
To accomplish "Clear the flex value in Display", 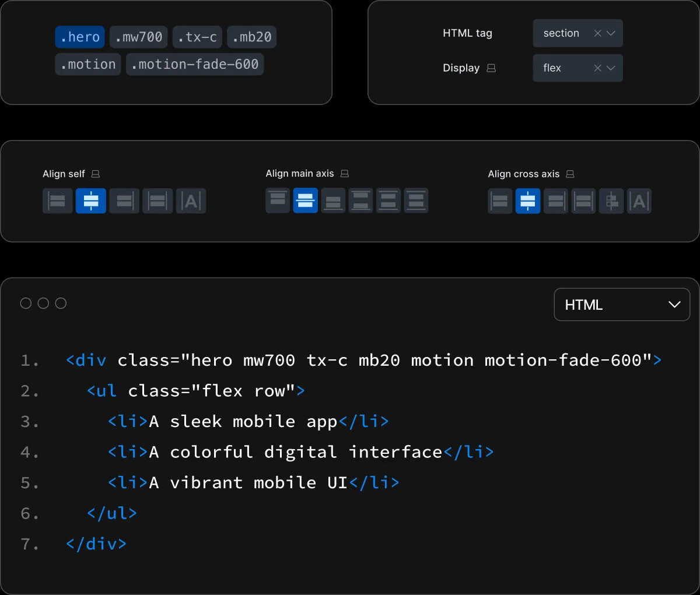I will click(x=597, y=68).
